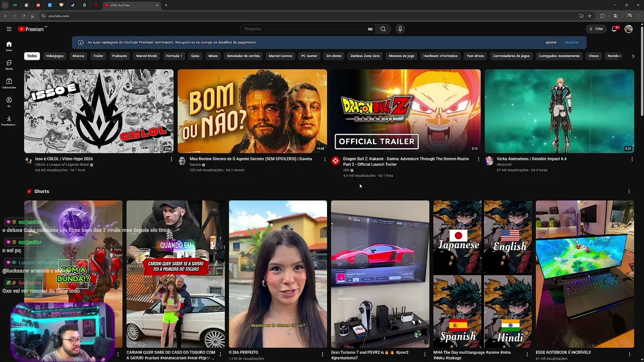Open the Dragon Ball Z Kakarot video title

click(406, 161)
